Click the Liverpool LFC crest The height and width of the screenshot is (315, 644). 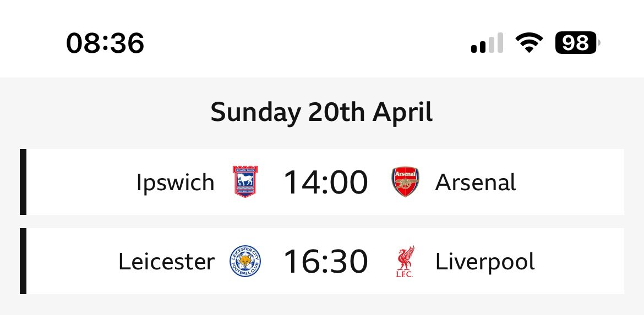(x=405, y=261)
